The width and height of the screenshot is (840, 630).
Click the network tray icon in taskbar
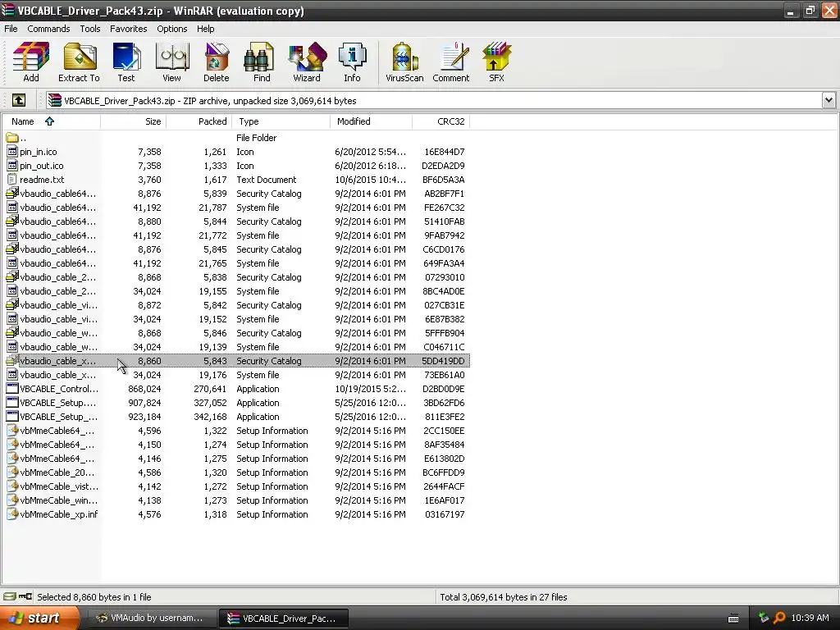(764, 618)
